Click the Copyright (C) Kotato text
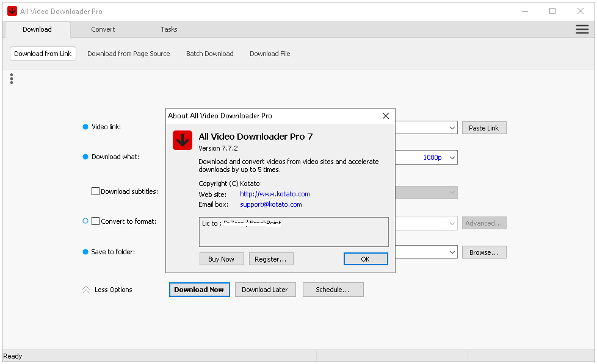 point(229,184)
